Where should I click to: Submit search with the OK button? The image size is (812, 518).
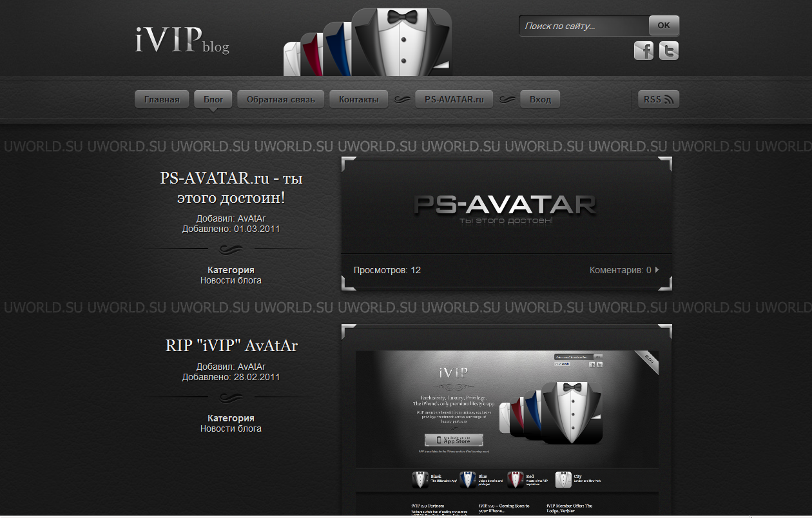pos(664,26)
